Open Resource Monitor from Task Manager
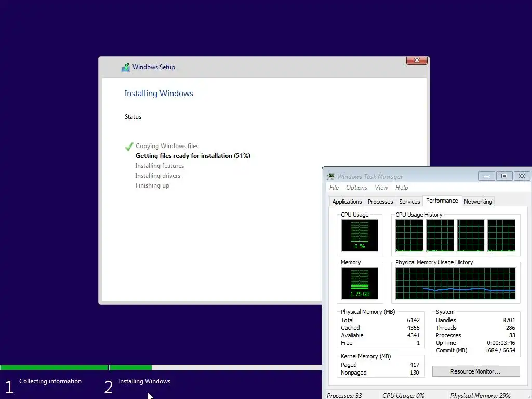Viewport: 532px width, 399px height. tap(476, 371)
